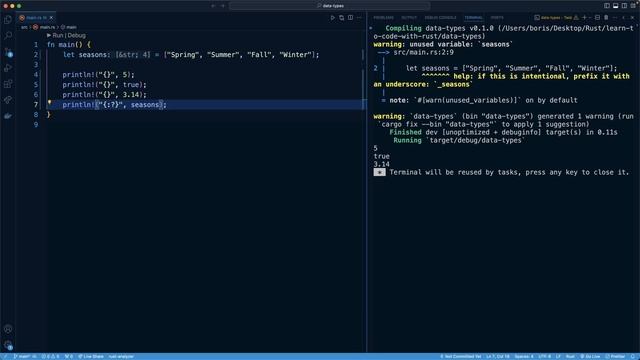Viewport: 640px width, 360px height.
Task: Select the Terminal panel tab
Action: 473,18
